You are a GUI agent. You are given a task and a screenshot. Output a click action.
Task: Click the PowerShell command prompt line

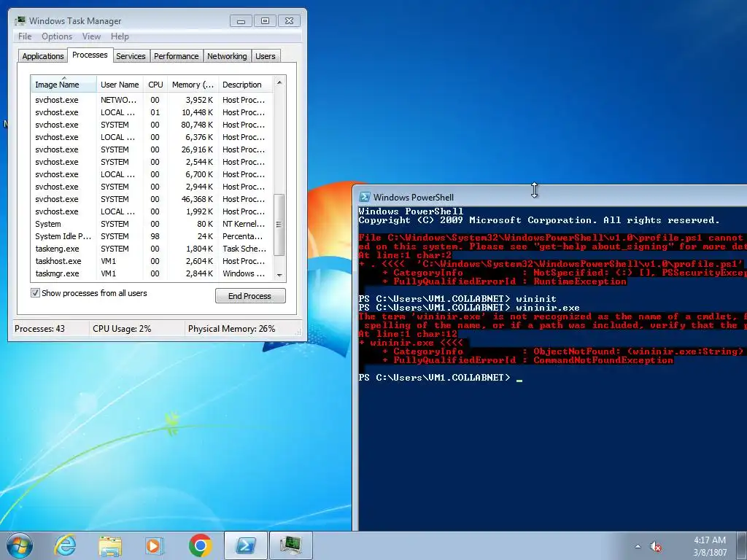click(440, 378)
